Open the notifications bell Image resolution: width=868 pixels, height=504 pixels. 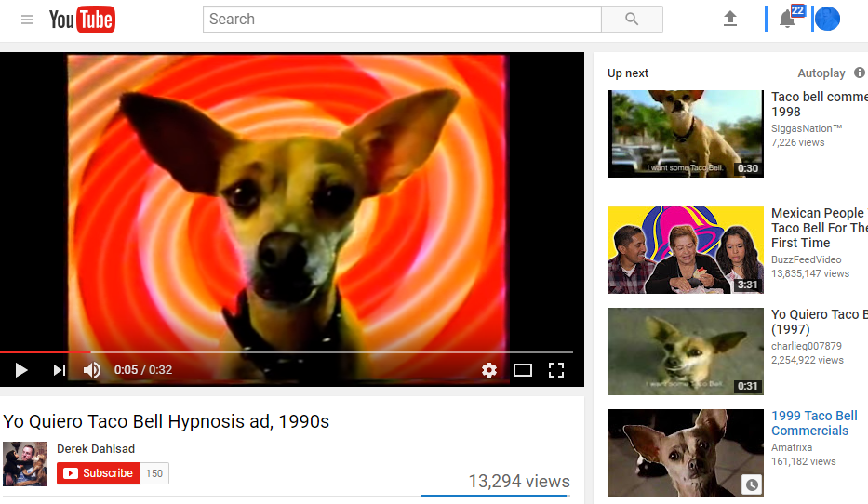click(787, 19)
